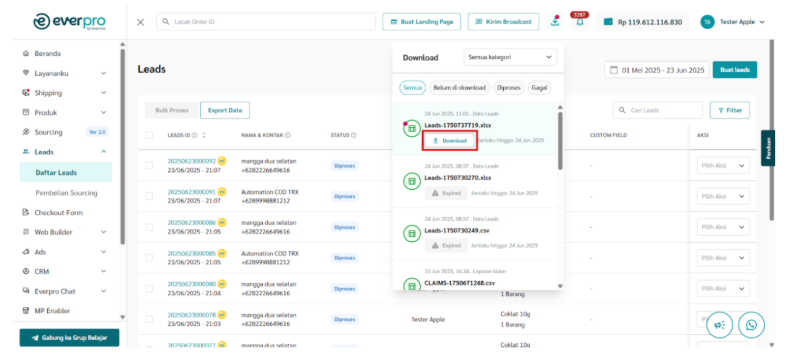Click the Kirim Broadcast button
Image resolution: width=789 pixels, height=360 pixels.
504,22
